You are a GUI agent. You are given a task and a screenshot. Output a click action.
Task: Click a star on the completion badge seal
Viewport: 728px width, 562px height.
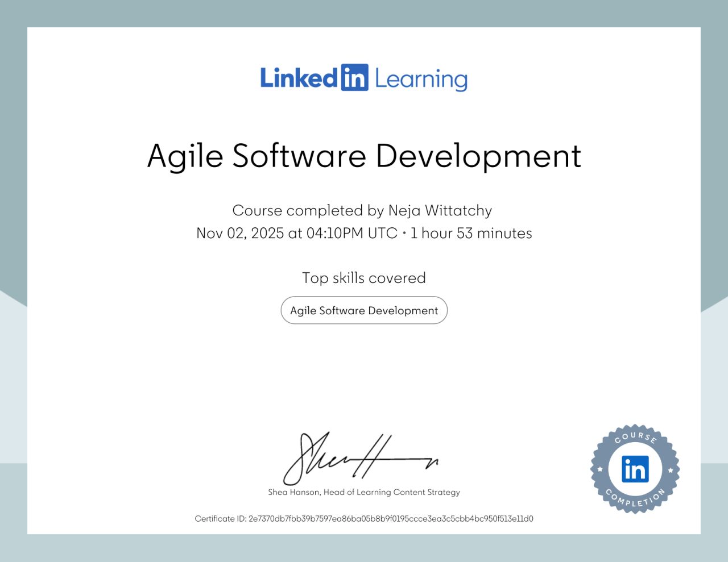(x=600, y=469)
